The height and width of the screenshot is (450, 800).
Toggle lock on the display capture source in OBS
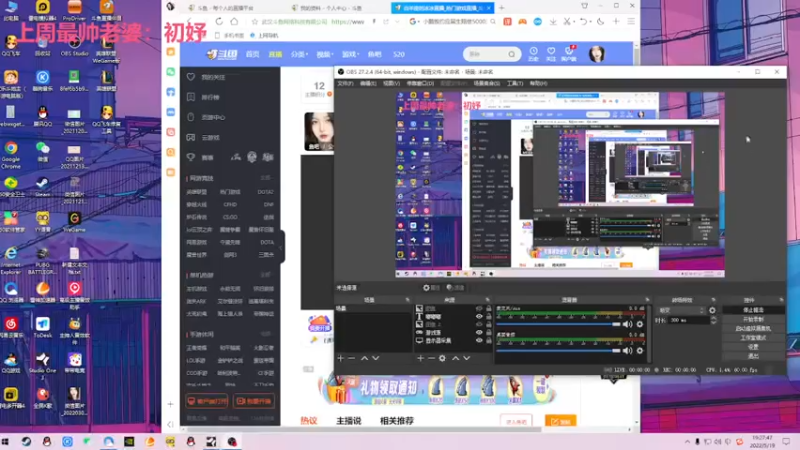[488, 340]
